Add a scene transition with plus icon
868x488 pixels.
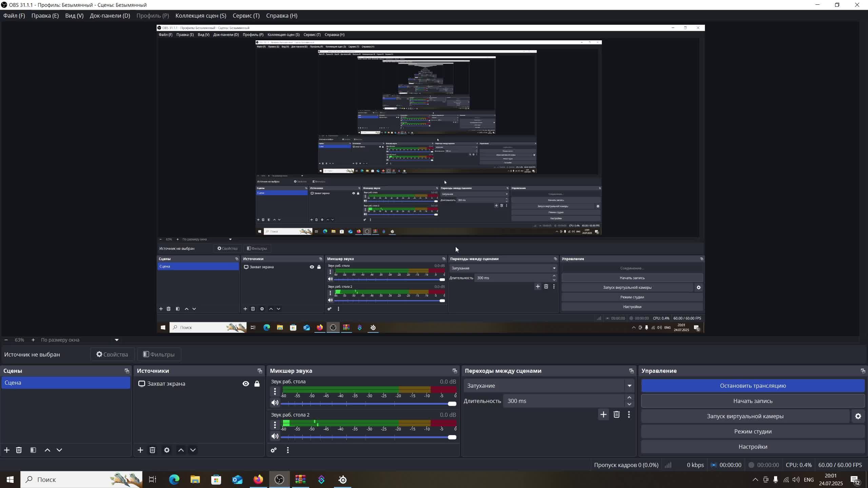pos(604,414)
